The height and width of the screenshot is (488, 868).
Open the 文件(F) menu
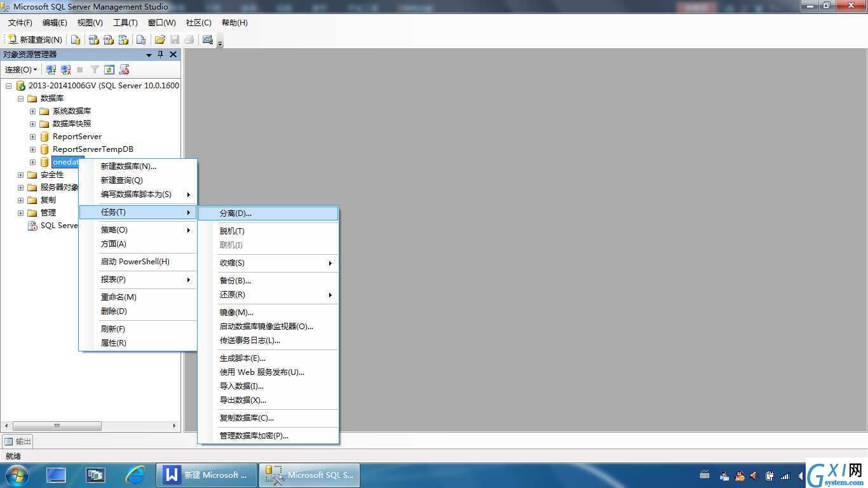[x=20, y=23]
